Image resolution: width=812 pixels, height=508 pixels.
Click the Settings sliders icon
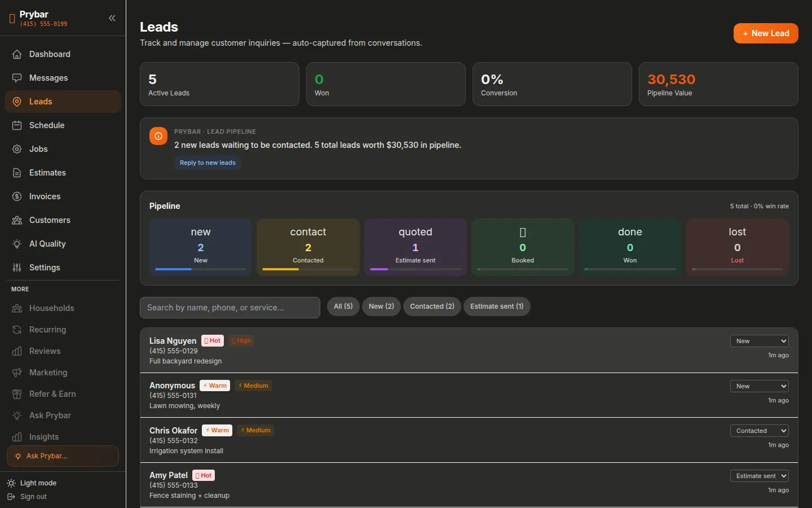coord(17,268)
